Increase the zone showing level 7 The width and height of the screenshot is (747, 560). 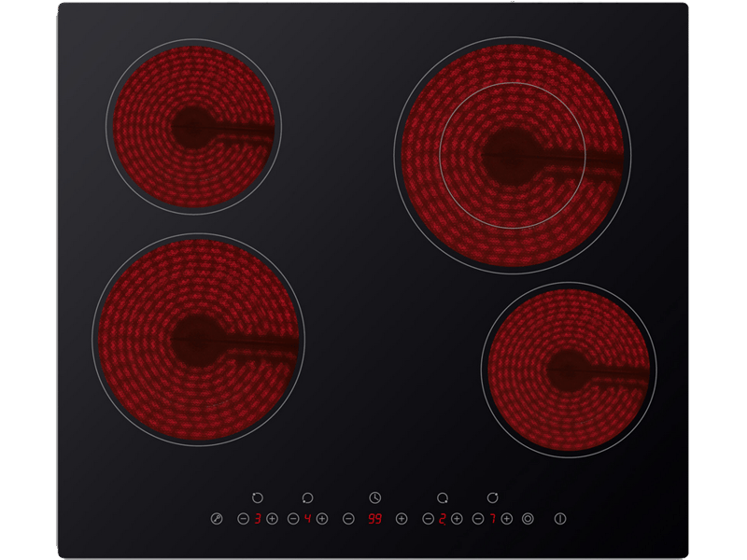507,519
